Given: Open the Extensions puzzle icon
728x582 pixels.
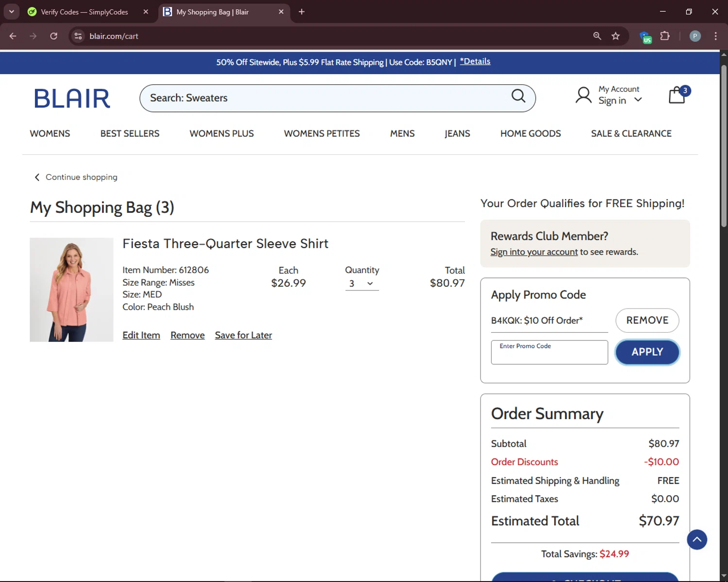Looking at the screenshot, I should pyautogui.click(x=665, y=36).
